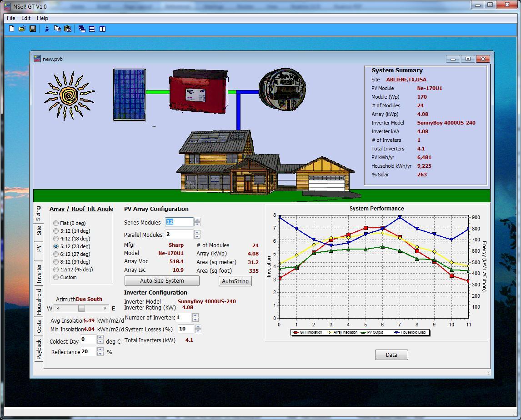Click the New file toolbar icon
Image resolution: width=521 pixels, height=420 pixels.
[12, 29]
